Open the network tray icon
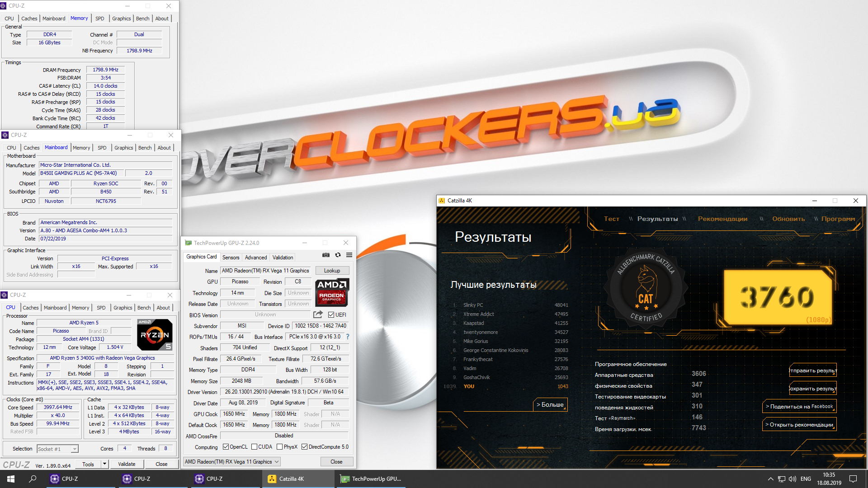This screenshot has width=868, height=488. 781,479
